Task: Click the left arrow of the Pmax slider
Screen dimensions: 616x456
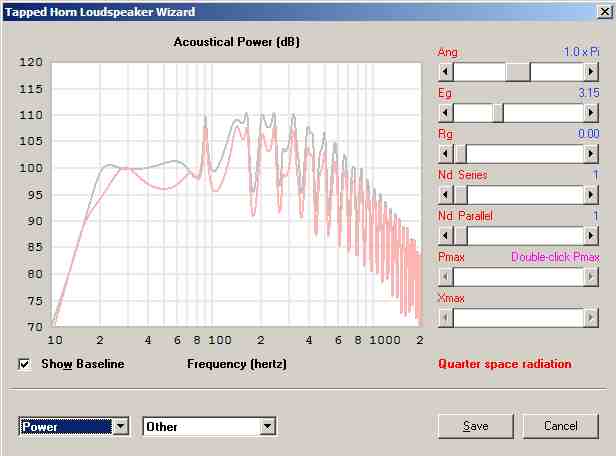Action: pyautogui.click(x=446, y=277)
